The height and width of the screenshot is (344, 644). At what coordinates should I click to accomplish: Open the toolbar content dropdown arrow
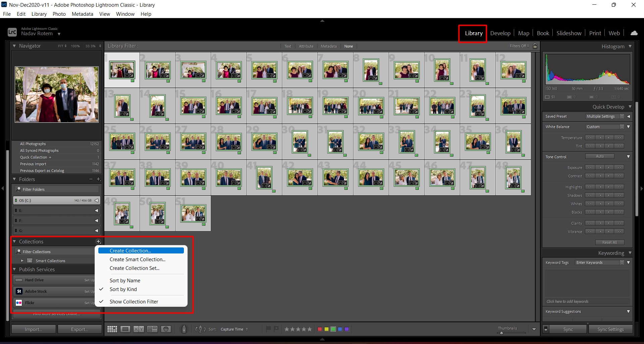tap(534, 329)
